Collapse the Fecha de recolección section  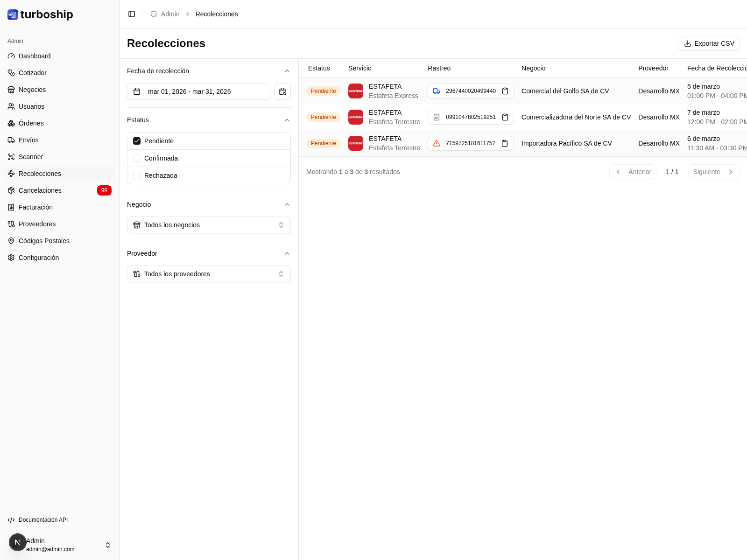tap(287, 71)
